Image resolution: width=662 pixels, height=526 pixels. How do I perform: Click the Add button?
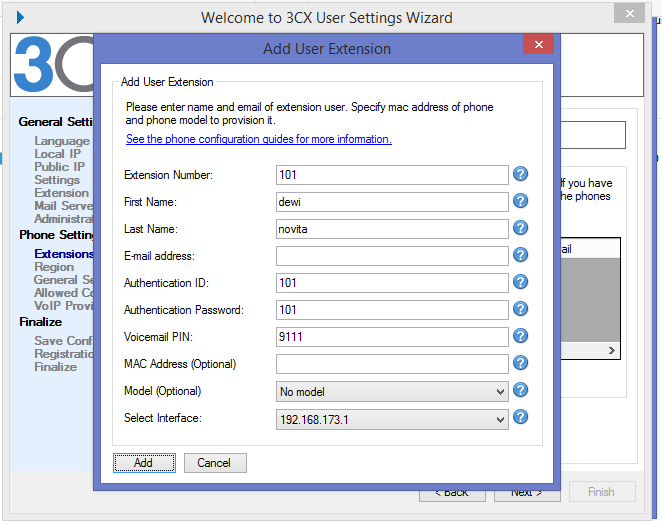[144, 463]
